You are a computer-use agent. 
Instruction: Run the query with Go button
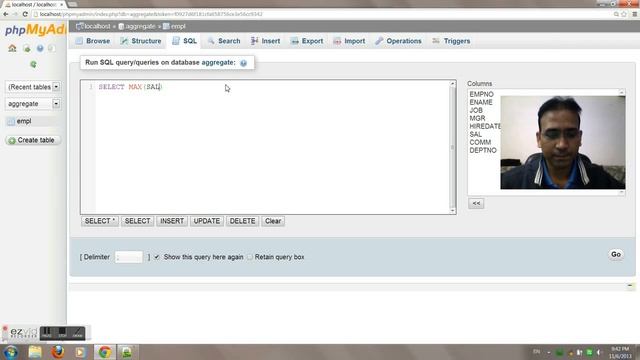tap(616, 254)
